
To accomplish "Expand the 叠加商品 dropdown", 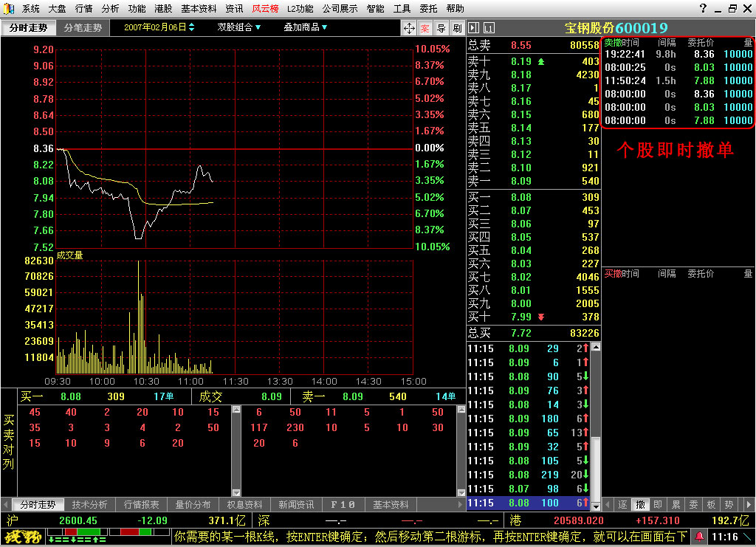I will [305, 27].
